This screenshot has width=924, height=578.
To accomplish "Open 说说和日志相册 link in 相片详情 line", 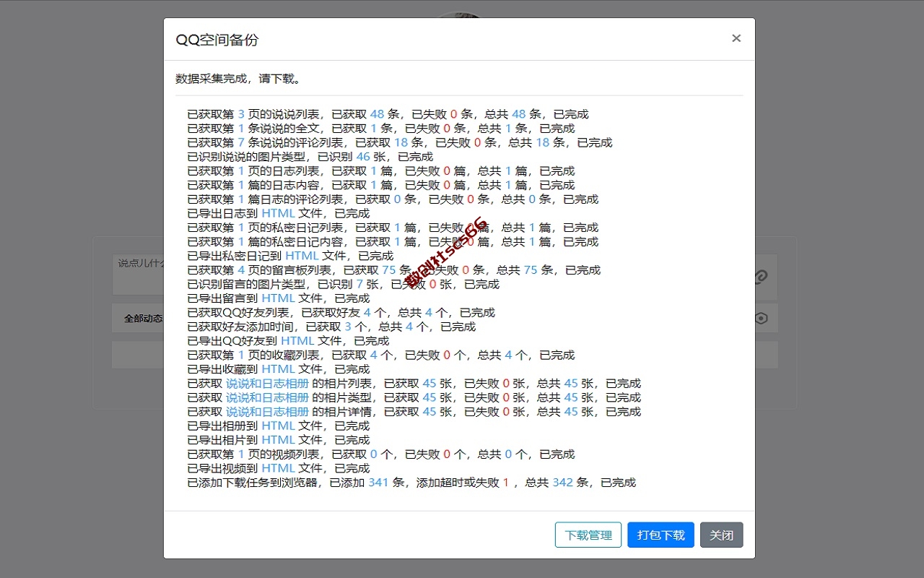I will (267, 412).
